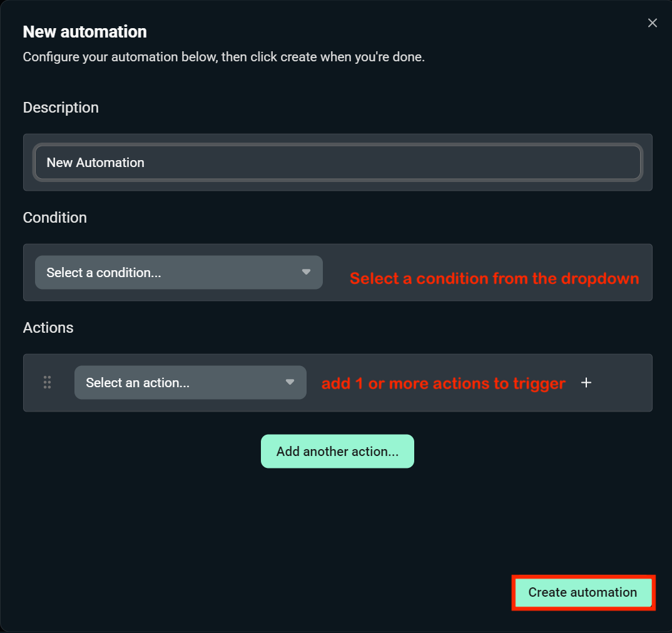Grab the drag handle beside the action selector
Image resolution: width=672 pixels, height=633 pixels.
(x=47, y=383)
